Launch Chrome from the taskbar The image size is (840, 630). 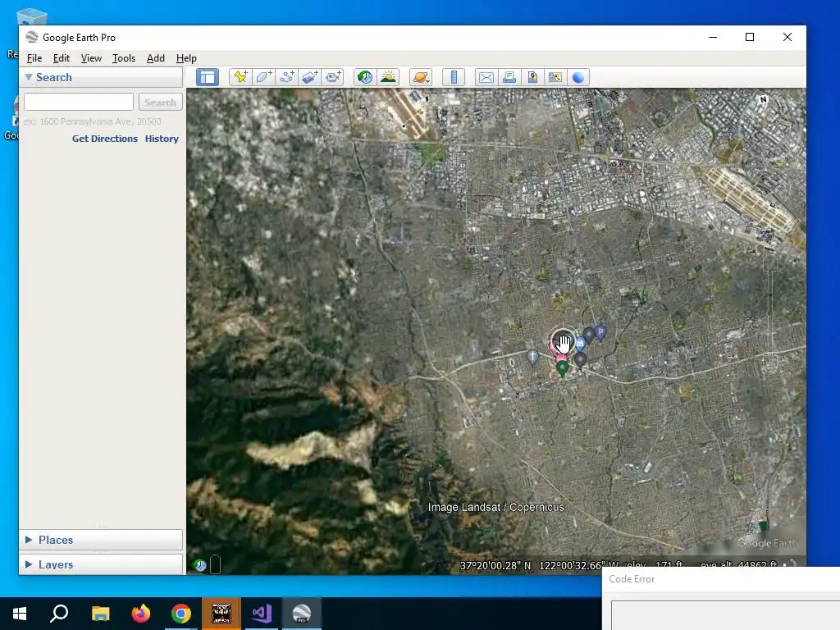[x=181, y=614]
